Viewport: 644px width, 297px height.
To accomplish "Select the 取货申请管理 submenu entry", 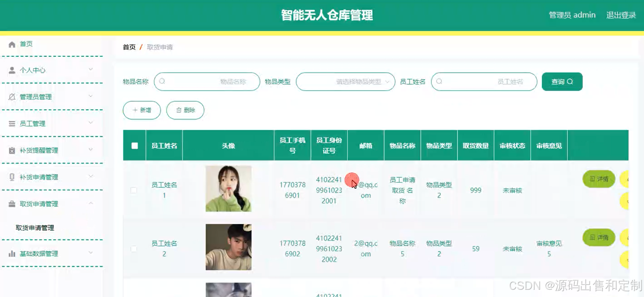I will click(35, 228).
